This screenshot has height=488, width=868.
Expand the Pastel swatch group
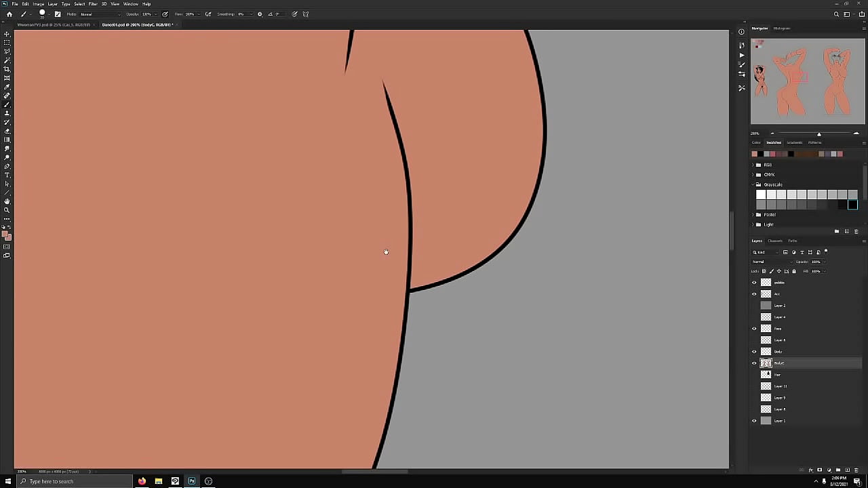tap(753, 214)
